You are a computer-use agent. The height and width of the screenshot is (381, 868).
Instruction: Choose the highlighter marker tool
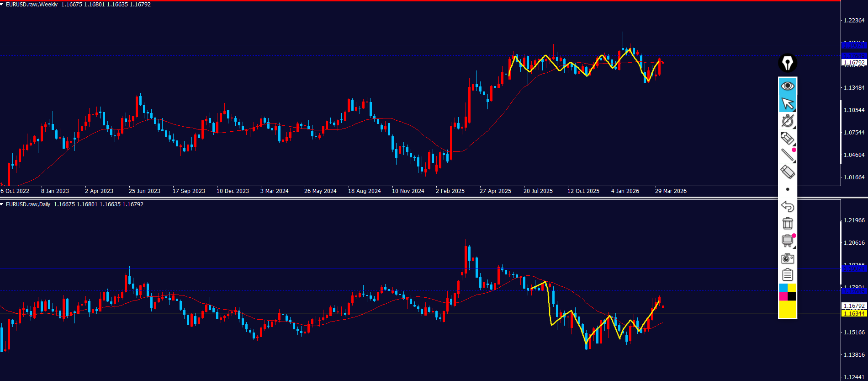(x=787, y=138)
